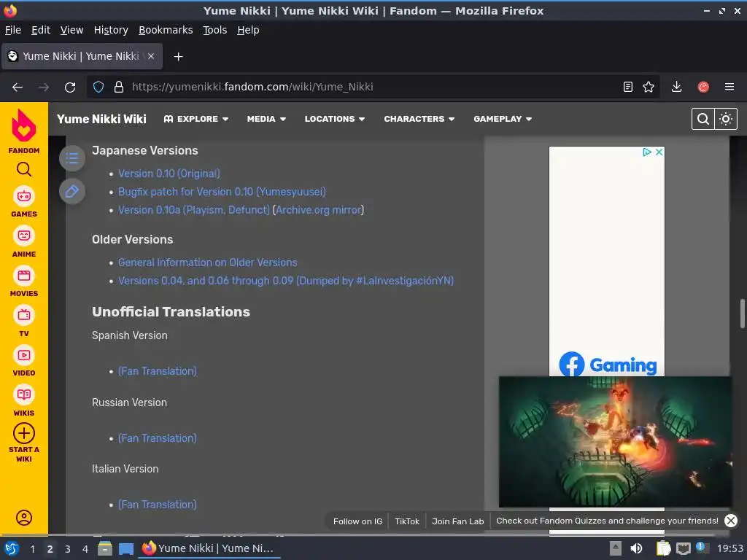
Task: Open the Edit menu
Action: [x=41, y=30]
